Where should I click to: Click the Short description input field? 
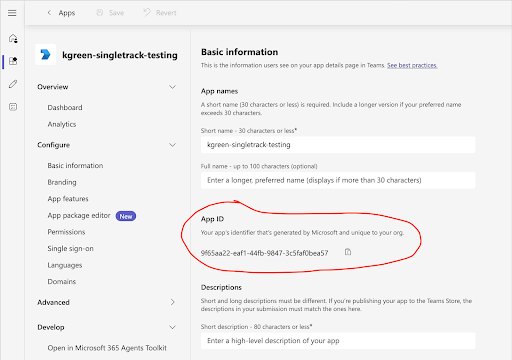click(x=338, y=341)
